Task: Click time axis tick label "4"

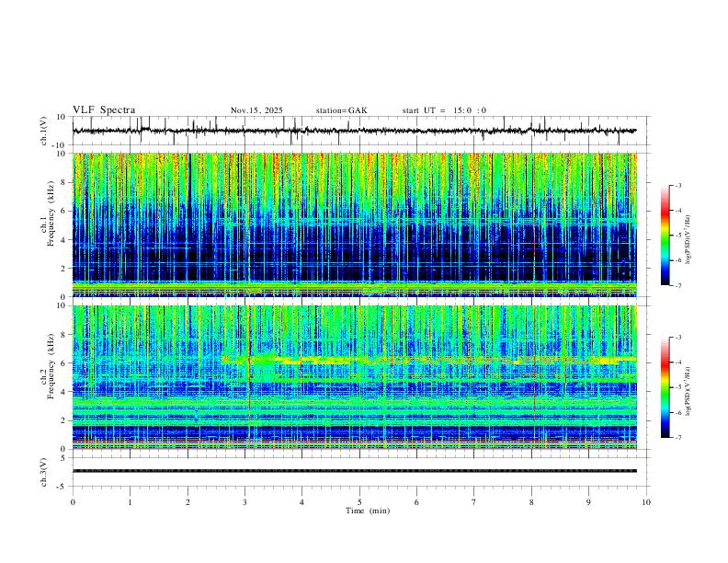Action: (x=301, y=502)
